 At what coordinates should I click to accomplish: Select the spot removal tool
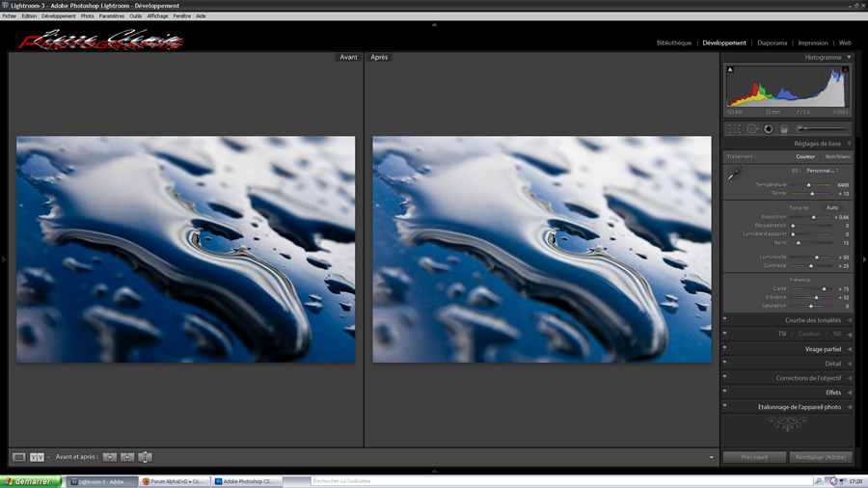[752, 128]
